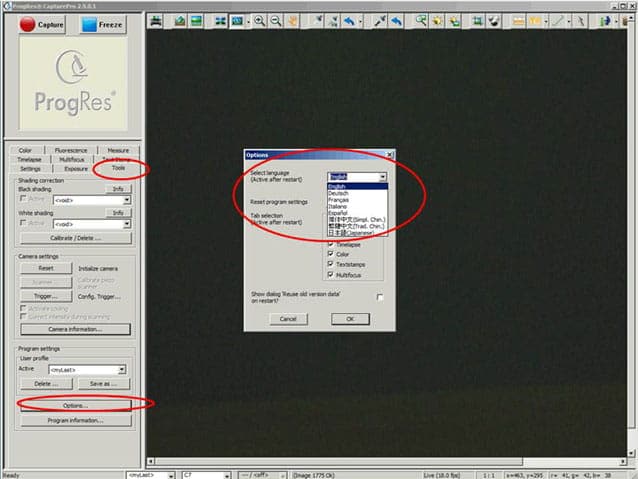Toggle the Timelapse tab checkbox

(331, 244)
